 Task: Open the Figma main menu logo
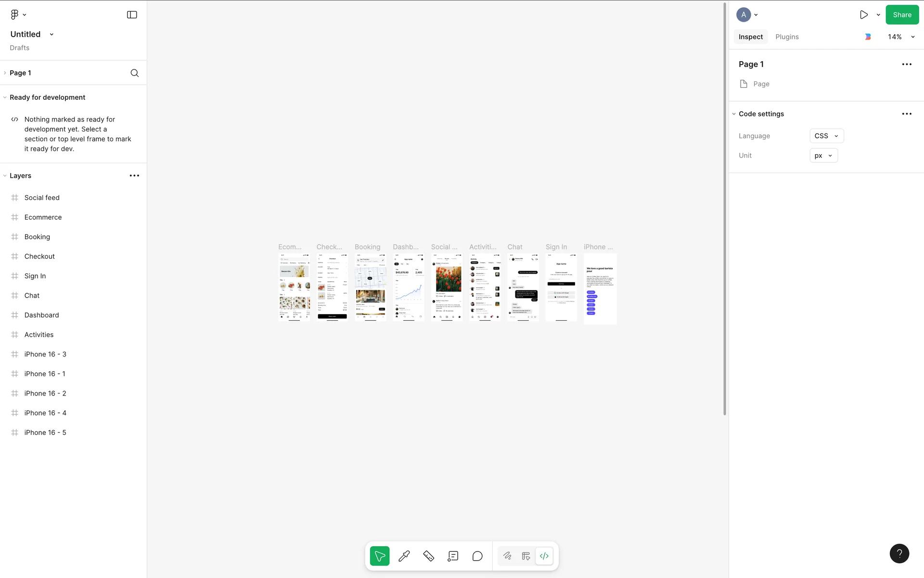pos(15,15)
